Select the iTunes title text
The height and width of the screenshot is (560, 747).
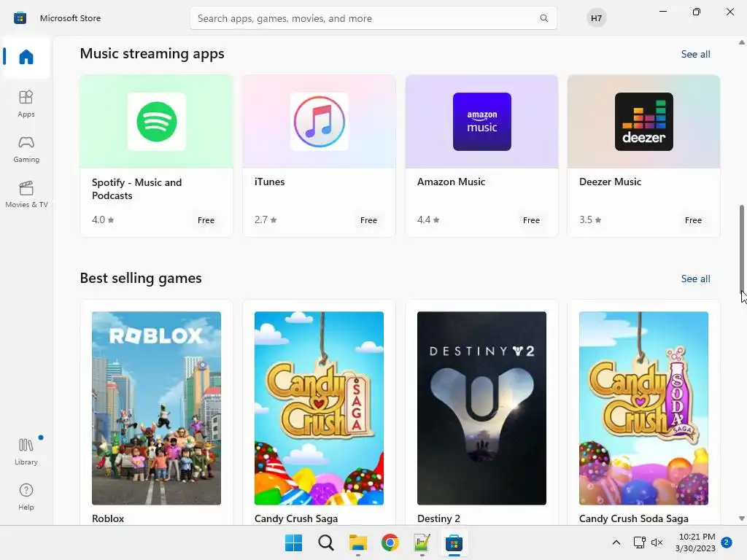click(269, 182)
